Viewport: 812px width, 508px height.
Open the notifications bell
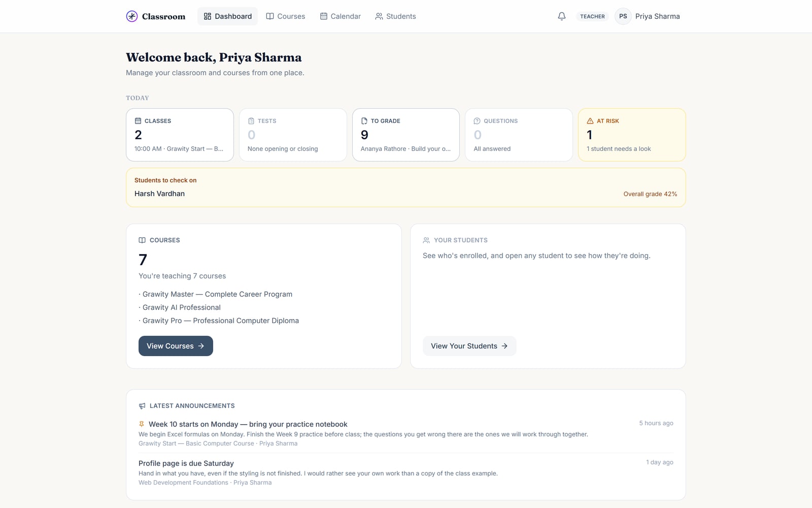click(562, 16)
